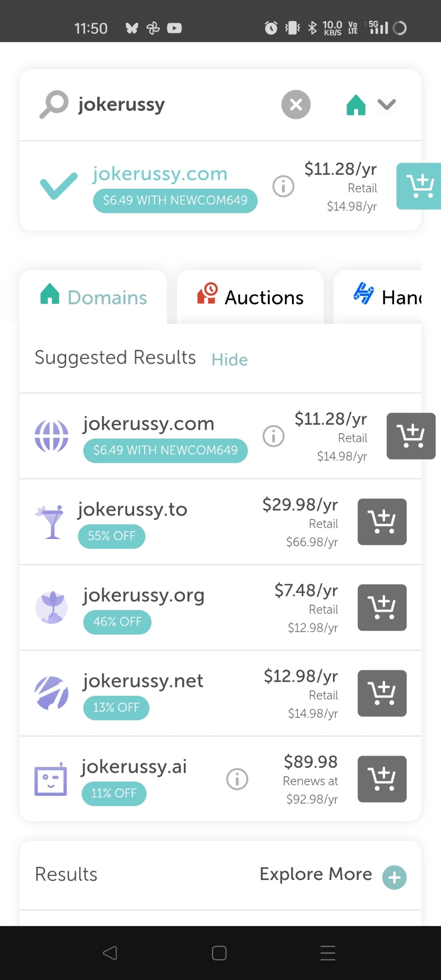This screenshot has width=441, height=980.
Task: Switch to the Domains tab
Action: coord(94,297)
